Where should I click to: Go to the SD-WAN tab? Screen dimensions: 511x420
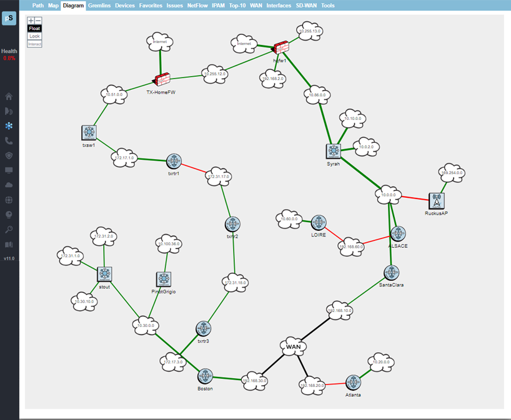[x=306, y=6]
